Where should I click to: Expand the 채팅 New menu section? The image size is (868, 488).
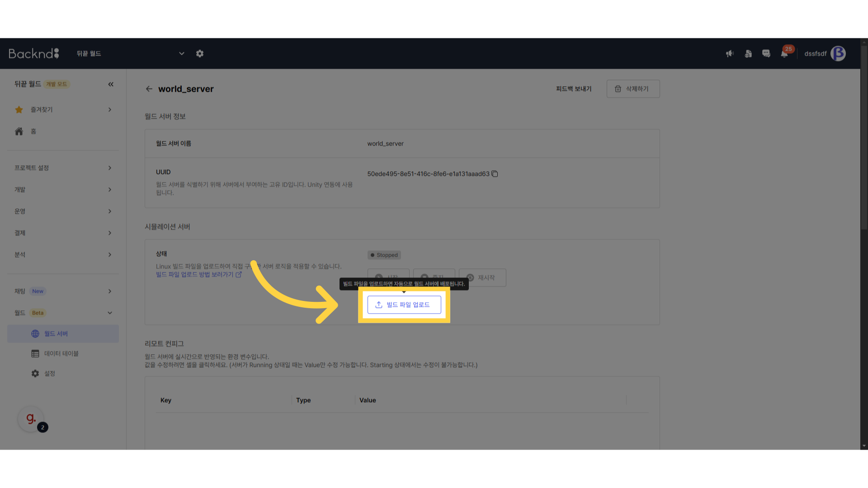pyautogui.click(x=63, y=291)
